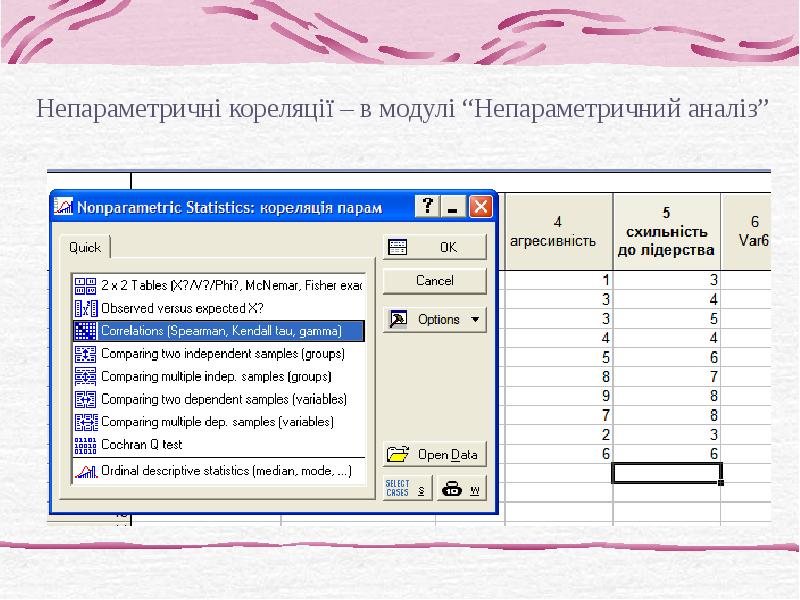This screenshot has height=600, width=800.
Task: Click the empty selected cell in column 5
Action: coord(666,473)
